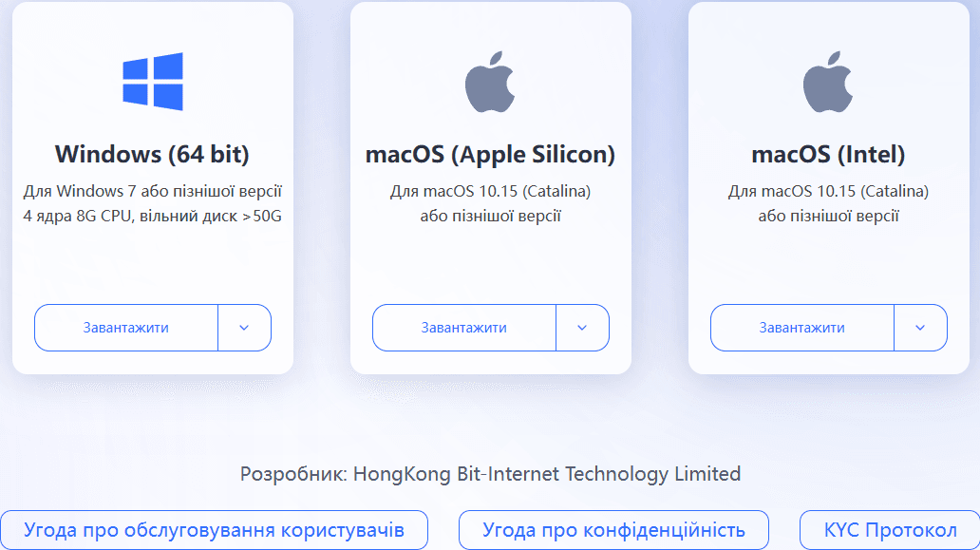Expand the macOS Intel download chevron
Image resolution: width=980 pixels, height=550 pixels.
pos(920,328)
